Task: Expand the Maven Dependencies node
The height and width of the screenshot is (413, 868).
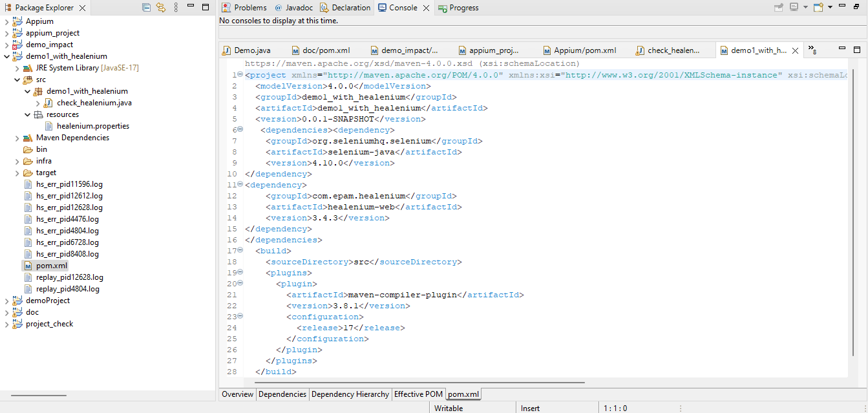Action: point(16,137)
